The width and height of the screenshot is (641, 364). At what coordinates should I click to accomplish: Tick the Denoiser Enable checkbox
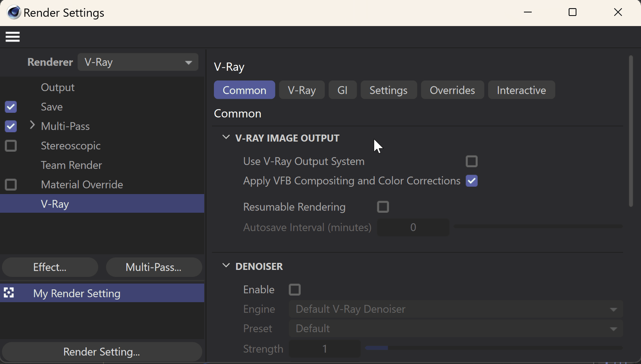[295, 289]
